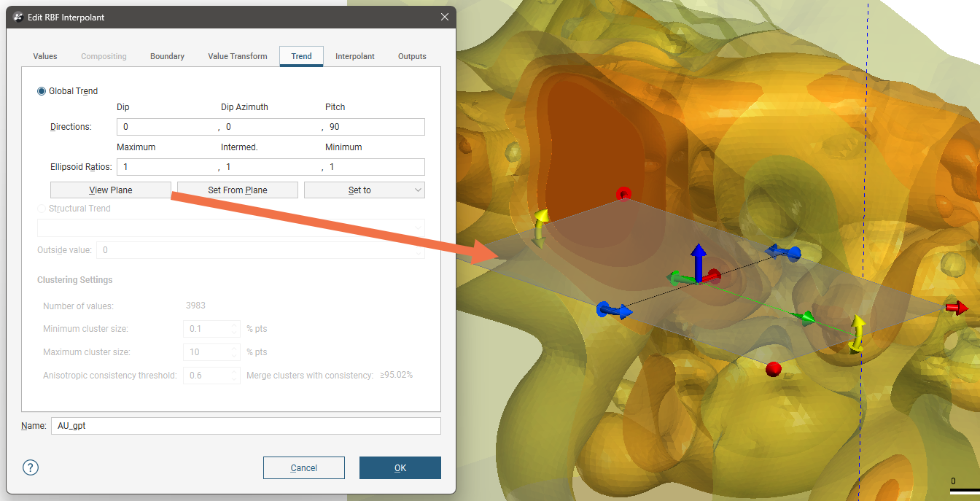Image resolution: width=980 pixels, height=501 pixels.
Task: Open the Boundary tab
Action: coord(167,56)
